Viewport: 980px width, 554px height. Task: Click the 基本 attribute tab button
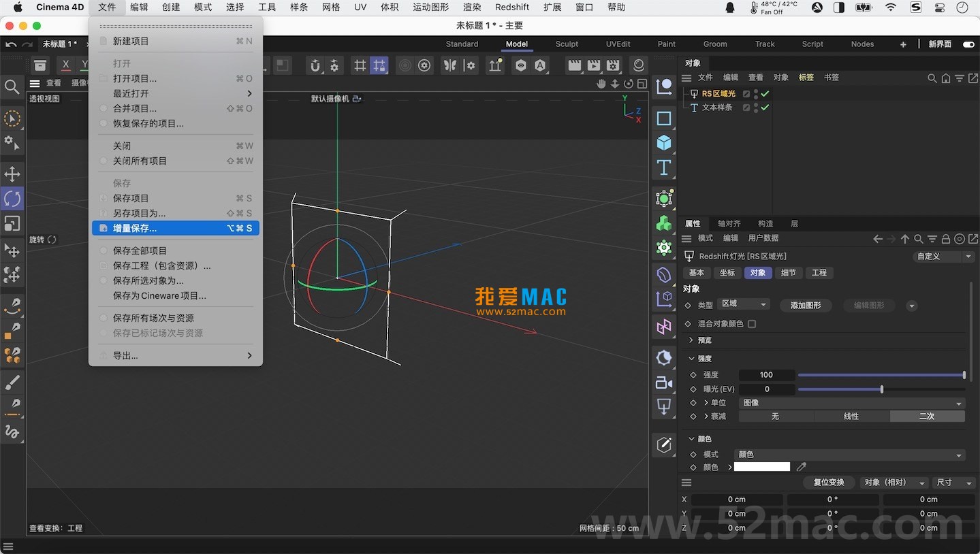(x=697, y=273)
